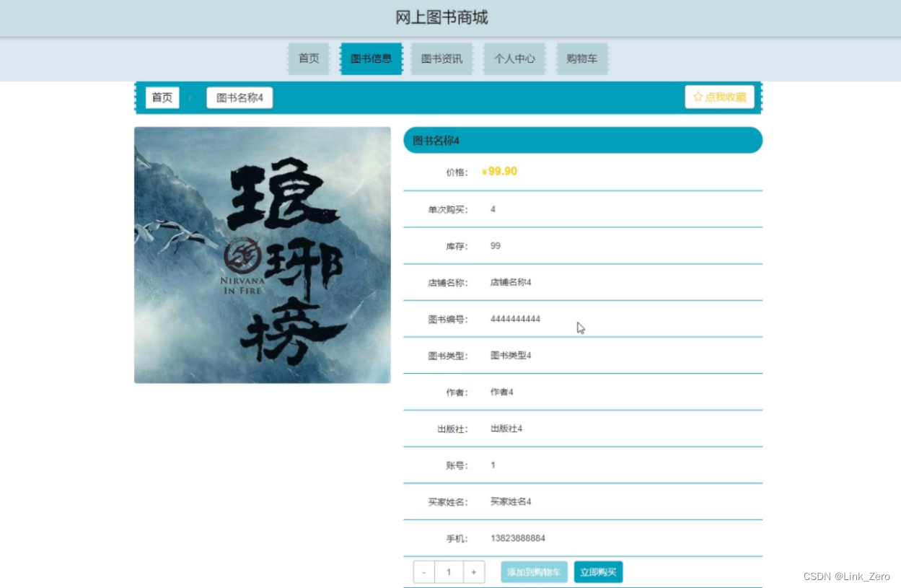Decrease quantity with the minus stepper
This screenshot has width=901, height=588.
423,571
